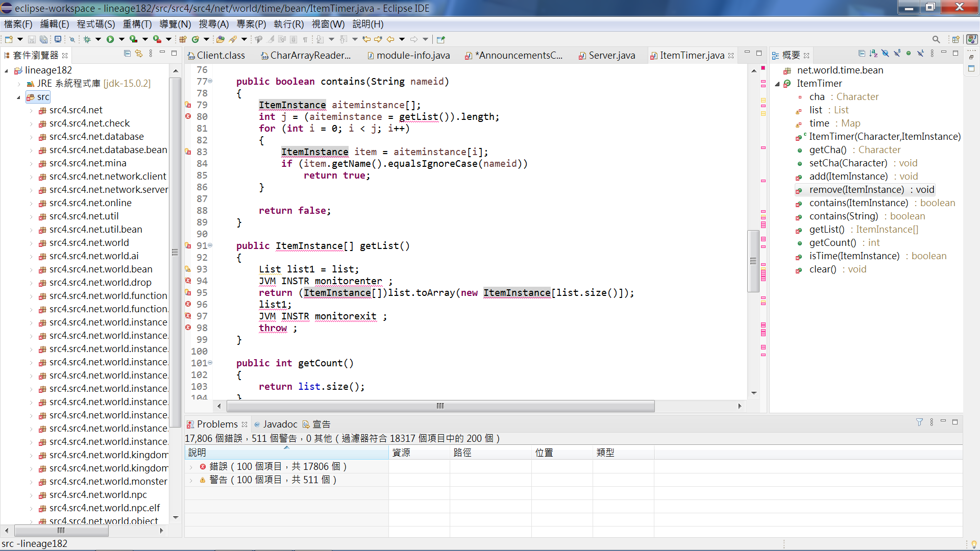Toggle Hide Fields in Outline

tap(885, 54)
